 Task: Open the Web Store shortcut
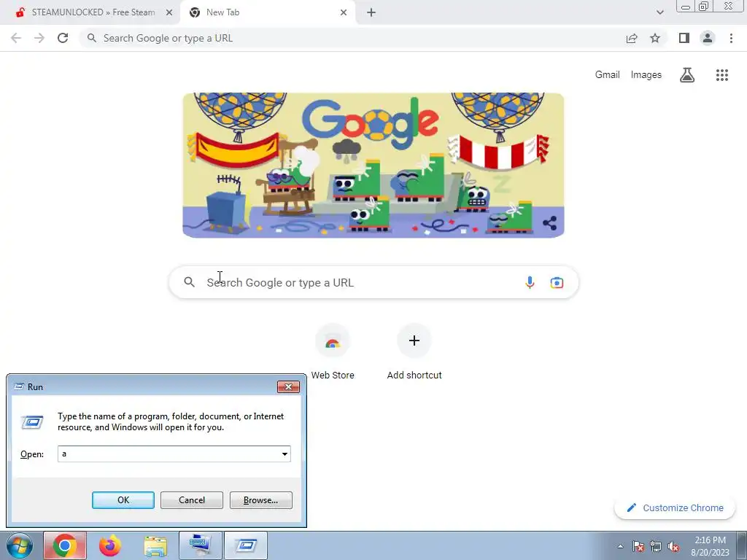333,351
